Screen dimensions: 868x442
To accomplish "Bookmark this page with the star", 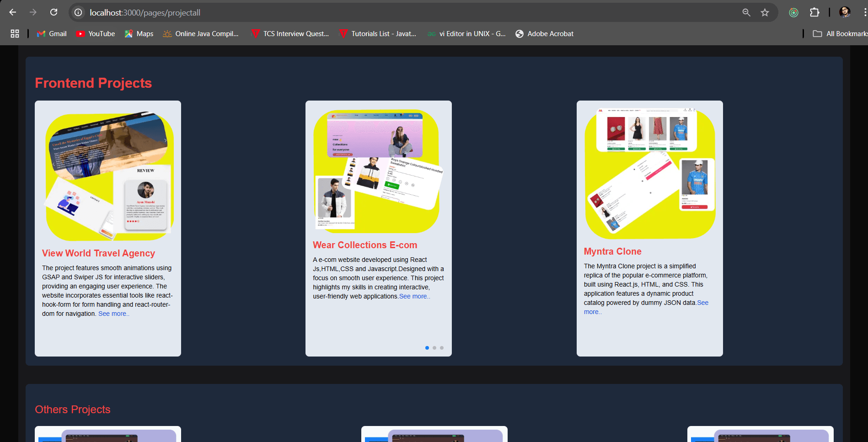I will coord(765,12).
